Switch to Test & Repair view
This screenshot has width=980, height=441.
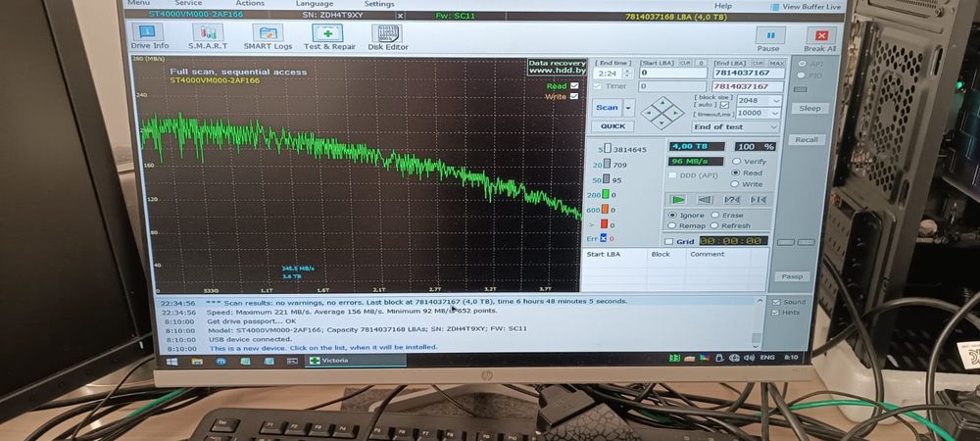[x=329, y=37]
